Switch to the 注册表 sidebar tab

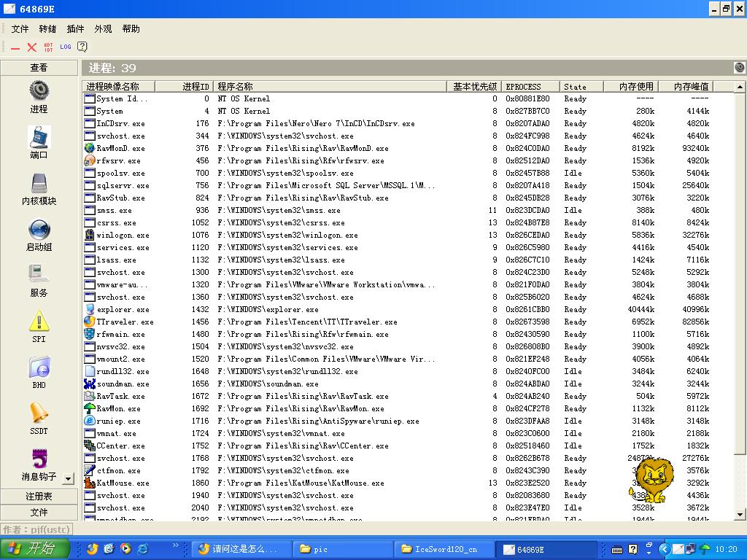[x=39, y=496]
